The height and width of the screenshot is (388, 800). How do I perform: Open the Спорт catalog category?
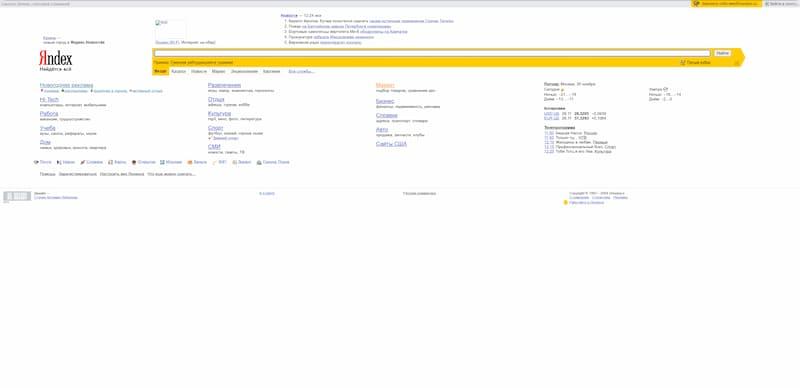[x=215, y=128]
